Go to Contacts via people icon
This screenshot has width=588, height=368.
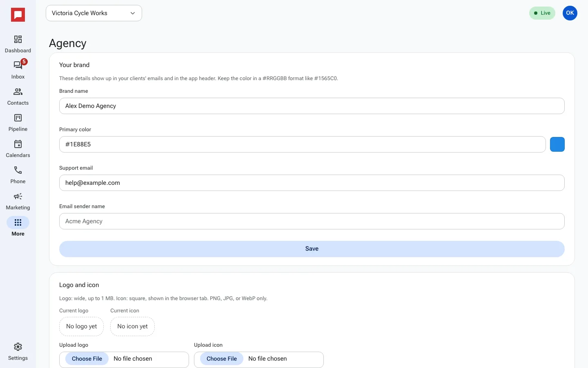[x=18, y=92]
